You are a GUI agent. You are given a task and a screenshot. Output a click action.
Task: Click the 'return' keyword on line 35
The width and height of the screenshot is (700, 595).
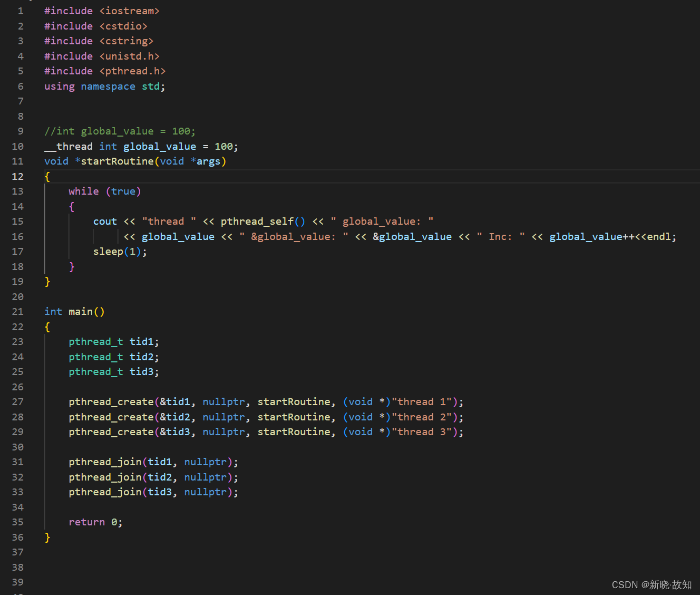pos(87,522)
